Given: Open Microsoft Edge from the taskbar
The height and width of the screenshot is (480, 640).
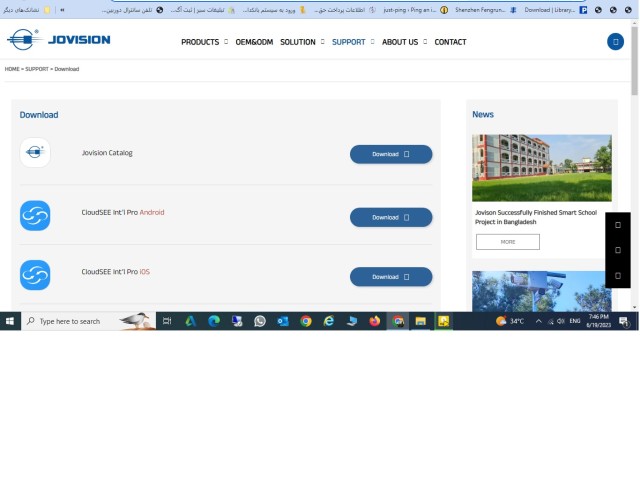Looking at the screenshot, I should pos(214,321).
